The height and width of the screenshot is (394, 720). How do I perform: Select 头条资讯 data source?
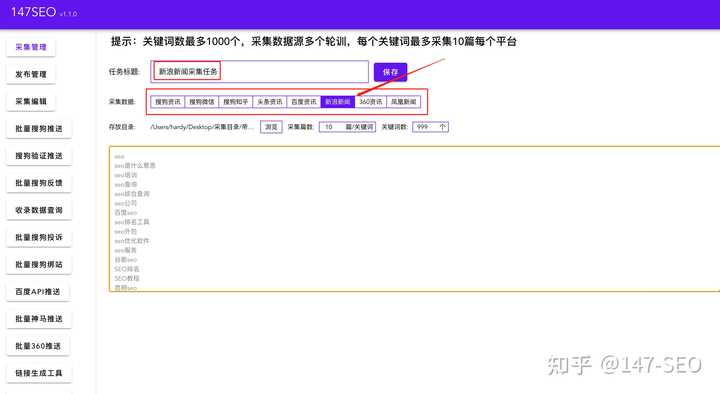(x=270, y=101)
